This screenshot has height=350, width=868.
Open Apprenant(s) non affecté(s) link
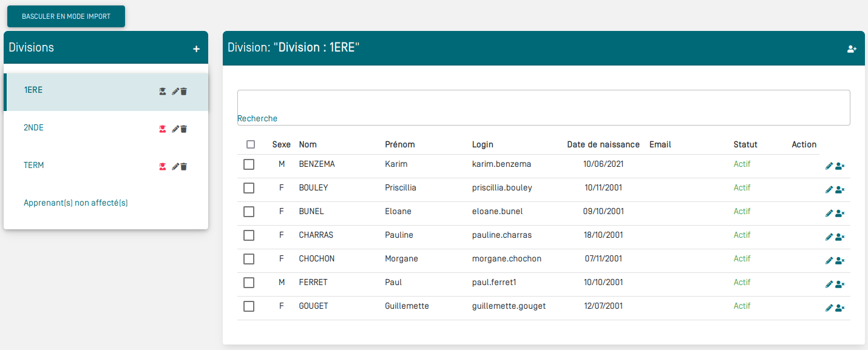75,203
